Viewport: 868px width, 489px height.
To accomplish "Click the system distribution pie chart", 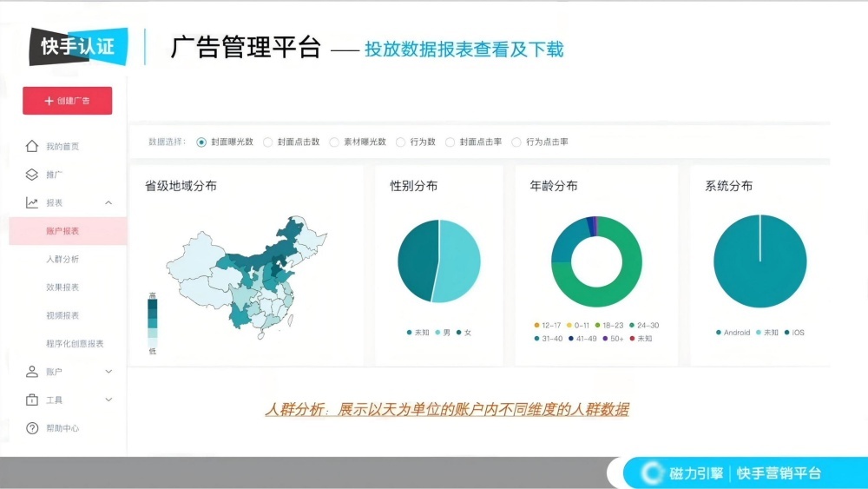I will 760,261.
